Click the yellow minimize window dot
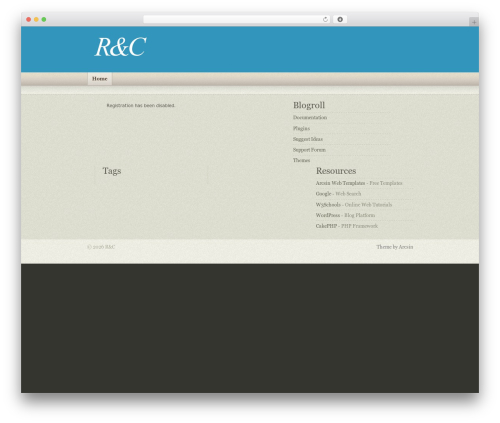500x423 pixels. point(36,19)
